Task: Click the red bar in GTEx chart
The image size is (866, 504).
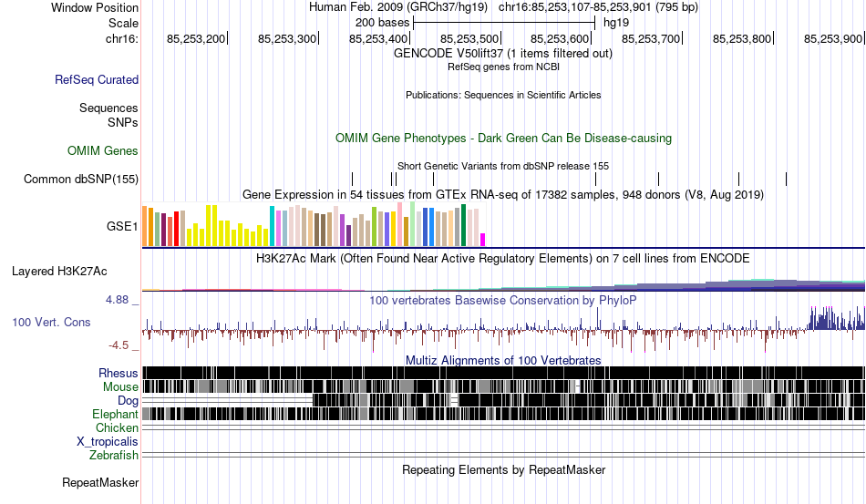Action: pyautogui.click(x=176, y=229)
